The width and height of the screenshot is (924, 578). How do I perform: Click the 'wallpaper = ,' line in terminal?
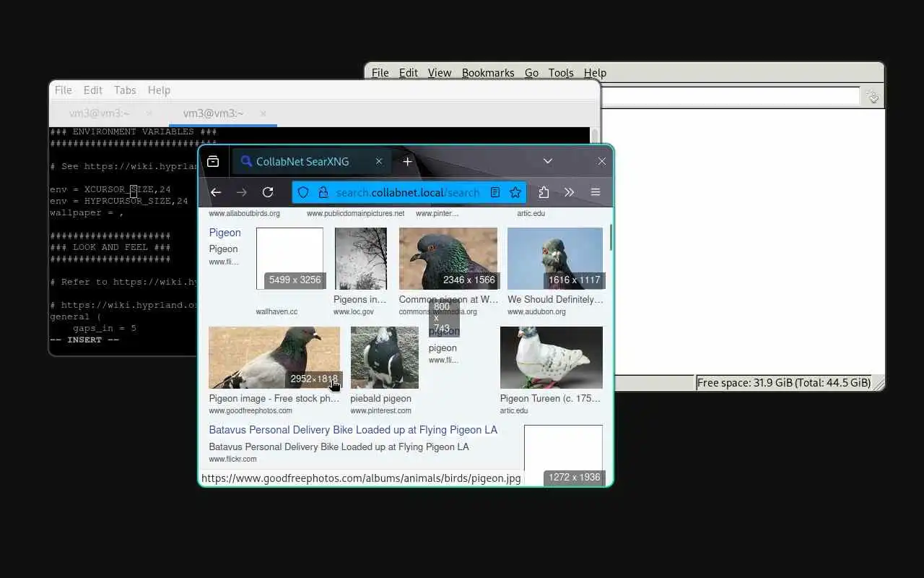point(87,212)
